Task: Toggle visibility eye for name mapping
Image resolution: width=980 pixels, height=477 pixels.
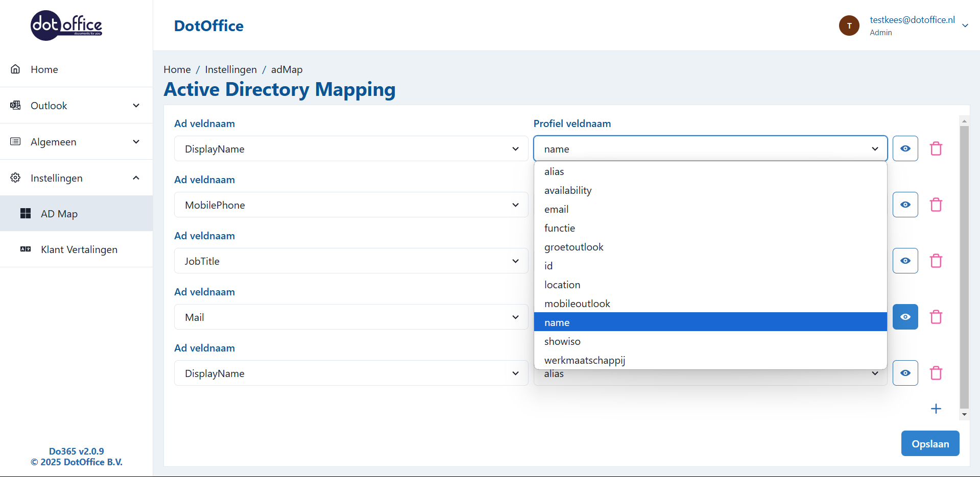Action: click(x=905, y=148)
